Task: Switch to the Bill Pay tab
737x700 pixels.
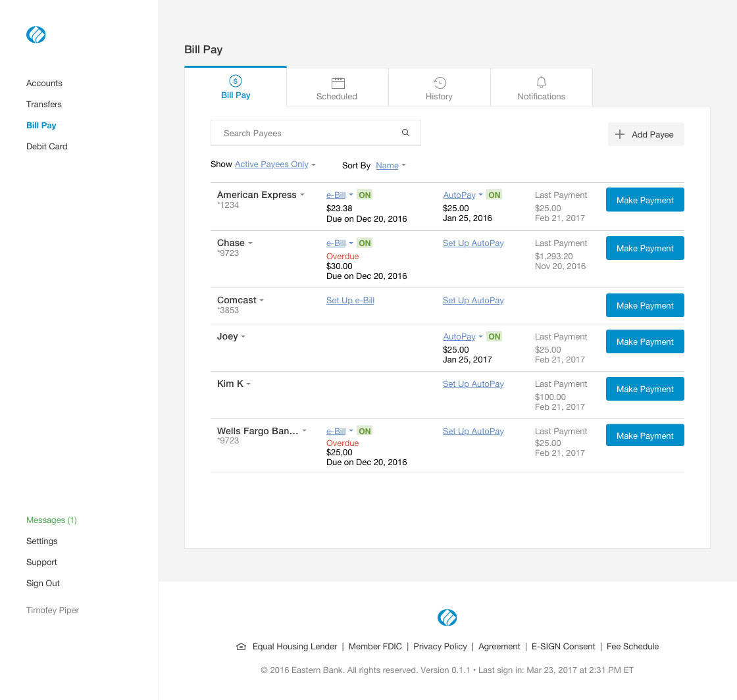Action: pos(236,87)
